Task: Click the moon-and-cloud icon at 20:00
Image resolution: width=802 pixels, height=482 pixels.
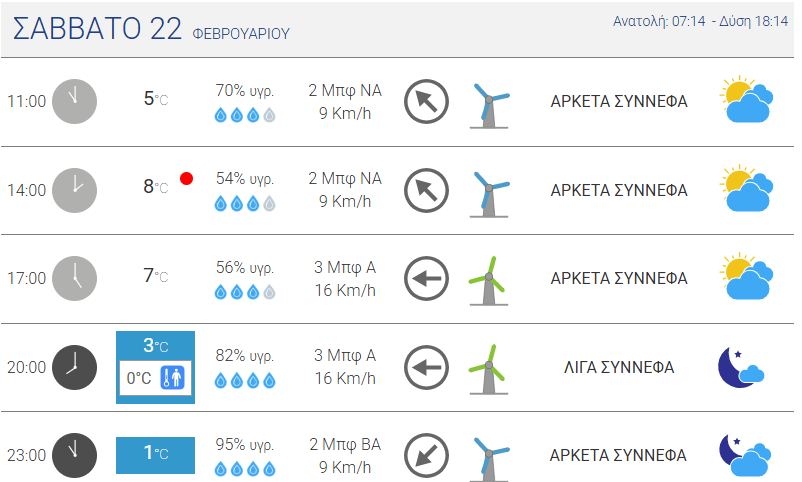Action: pos(741,367)
